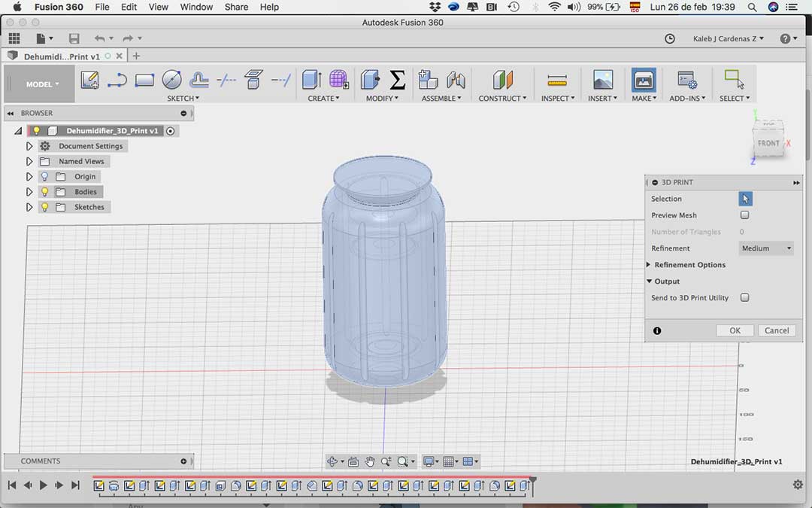
Task: Open the data panel grid icon
Action: (x=14, y=38)
